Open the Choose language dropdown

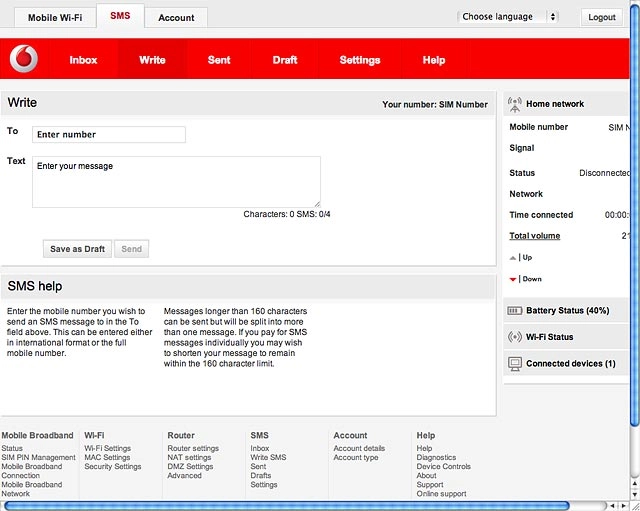(508, 17)
